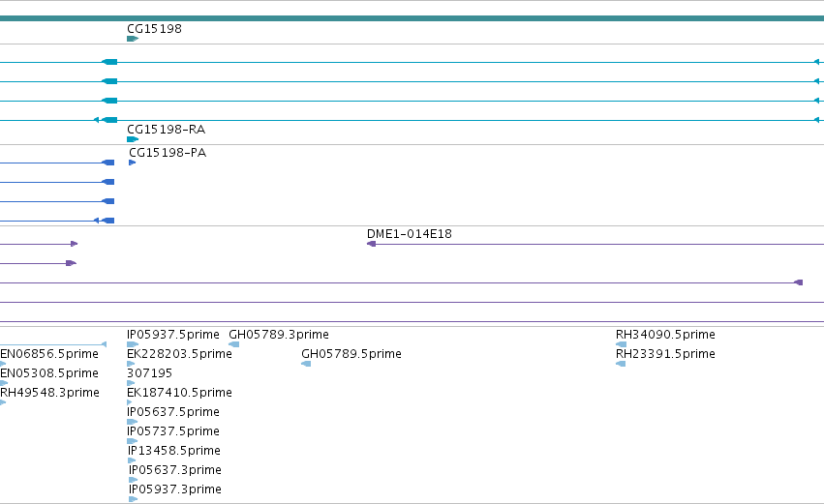This screenshot has width=824, height=504.
Task: Click the GH05789.3prime EST arrow
Action: (234, 344)
